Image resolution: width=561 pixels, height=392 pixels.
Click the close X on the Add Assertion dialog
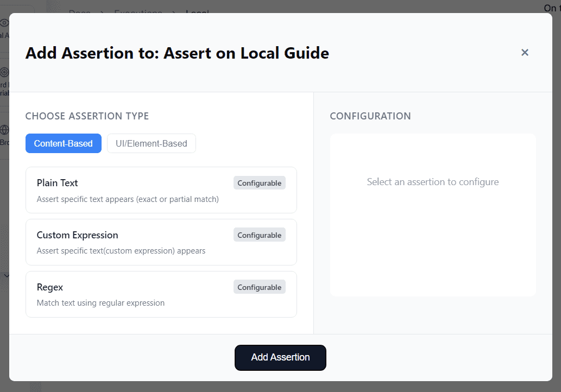525,52
